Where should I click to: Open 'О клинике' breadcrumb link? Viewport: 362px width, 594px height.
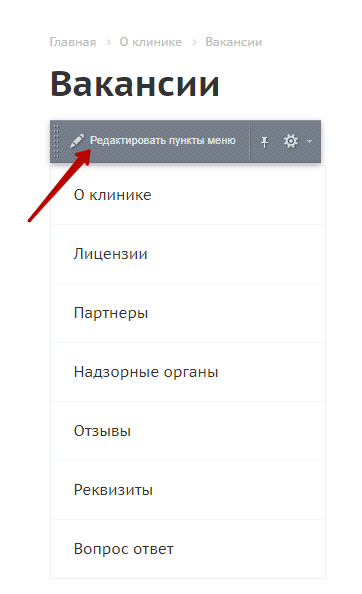pyautogui.click(x=151, y=42)
